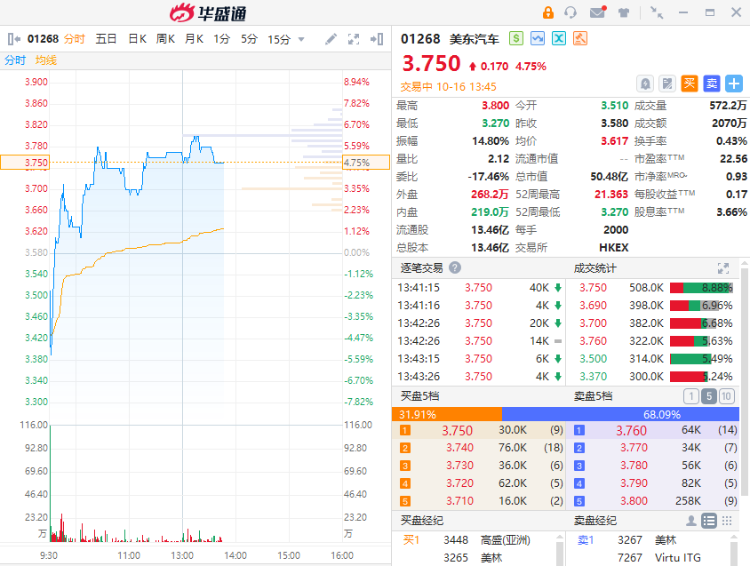Image resolution: width=750 pixels, height=566 pixels.
Task: Select the 日K daily candlestick tab
Action: 137,39
